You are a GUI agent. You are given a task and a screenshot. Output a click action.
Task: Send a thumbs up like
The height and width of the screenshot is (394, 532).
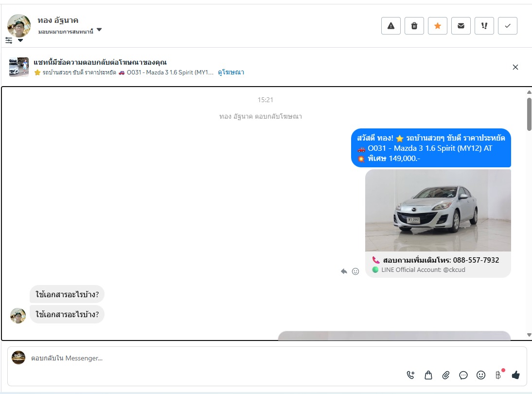tap(516, 375)
